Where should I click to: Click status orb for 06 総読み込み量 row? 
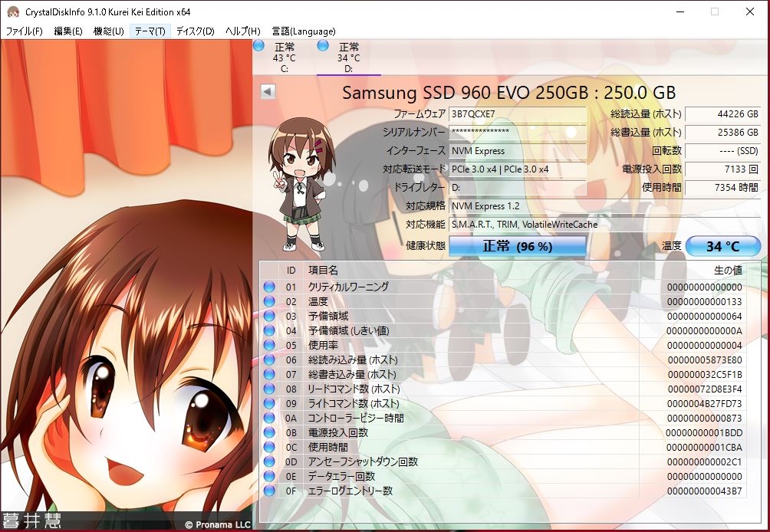click(x=269, y=360)
